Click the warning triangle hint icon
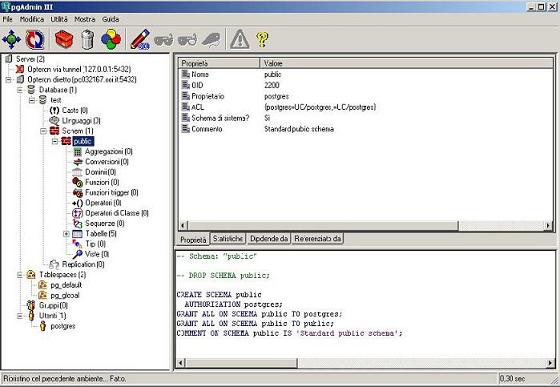560x387 pixels. (239, 39)
